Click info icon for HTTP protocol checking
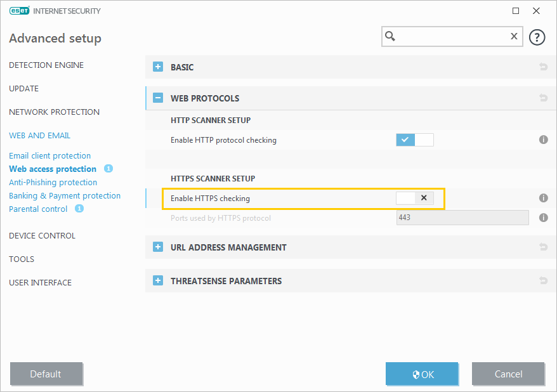Screen dimensions: 557x392 tap(543, 140)
